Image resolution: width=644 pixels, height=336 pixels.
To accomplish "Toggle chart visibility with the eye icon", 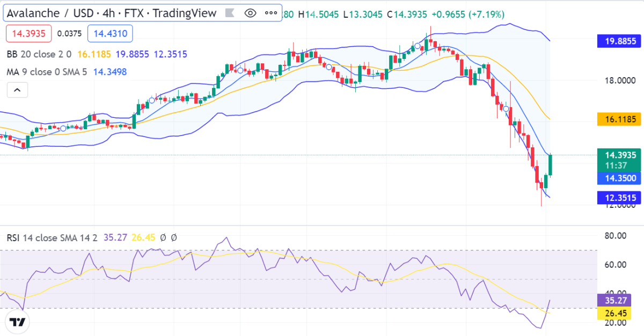I will tap(250, 13).
